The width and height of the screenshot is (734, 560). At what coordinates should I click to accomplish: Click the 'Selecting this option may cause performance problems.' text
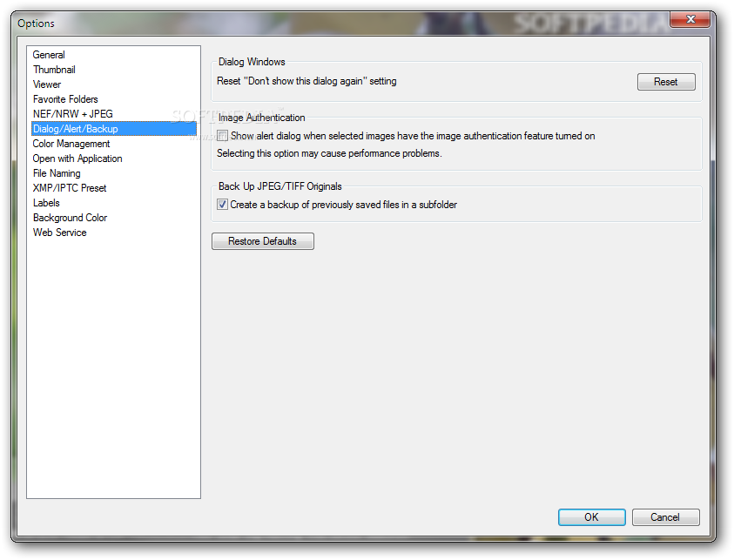329,153
